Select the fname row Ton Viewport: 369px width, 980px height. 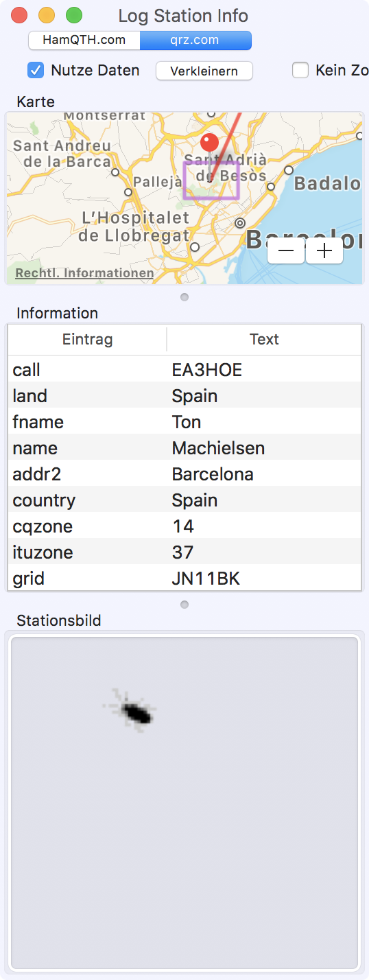[184, 422]
